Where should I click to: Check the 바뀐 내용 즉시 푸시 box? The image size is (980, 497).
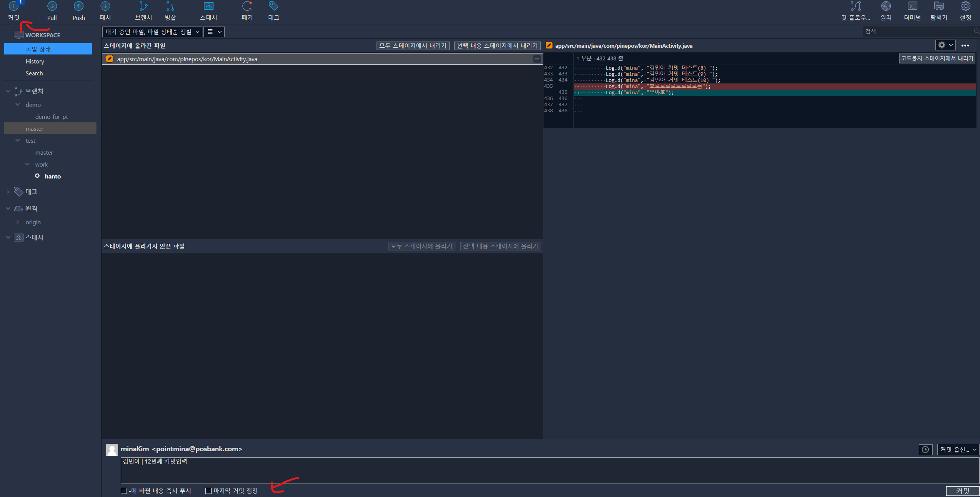124,490
